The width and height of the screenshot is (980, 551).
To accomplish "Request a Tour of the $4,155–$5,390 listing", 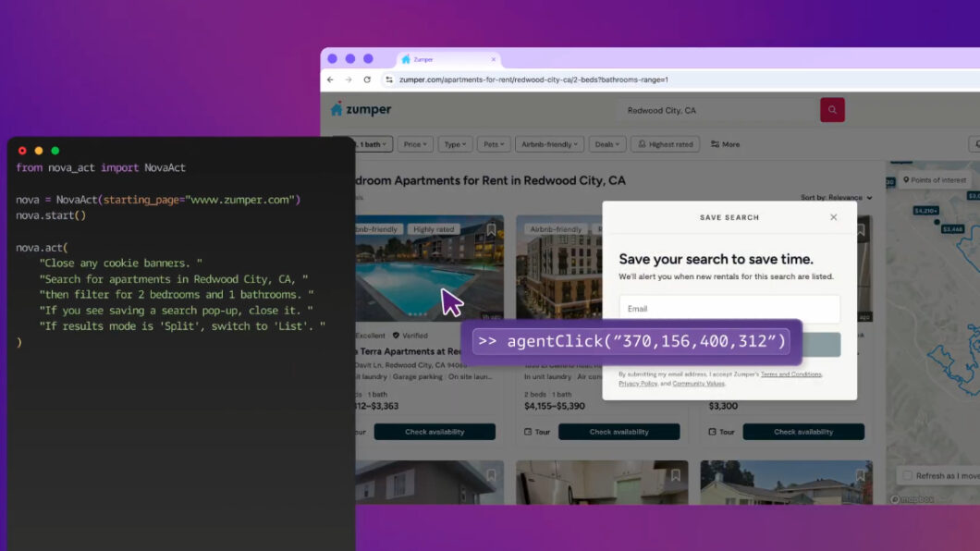I will pos(537,432).
